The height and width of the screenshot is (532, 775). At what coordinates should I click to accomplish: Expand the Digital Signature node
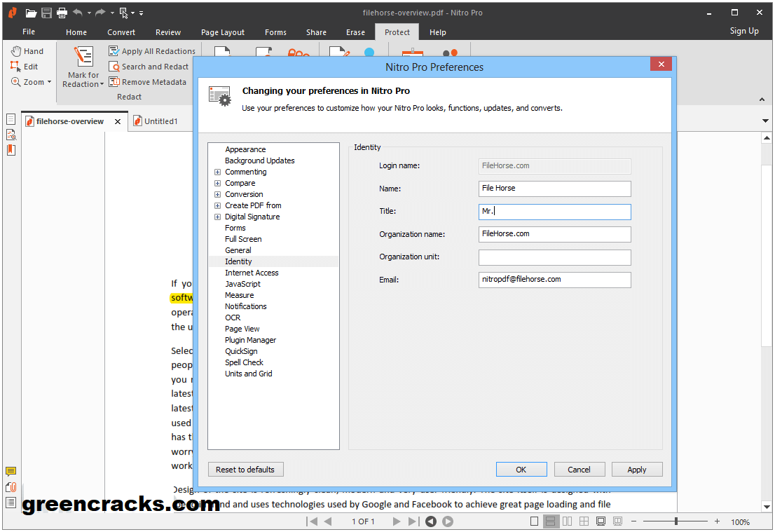click(217, 217)
